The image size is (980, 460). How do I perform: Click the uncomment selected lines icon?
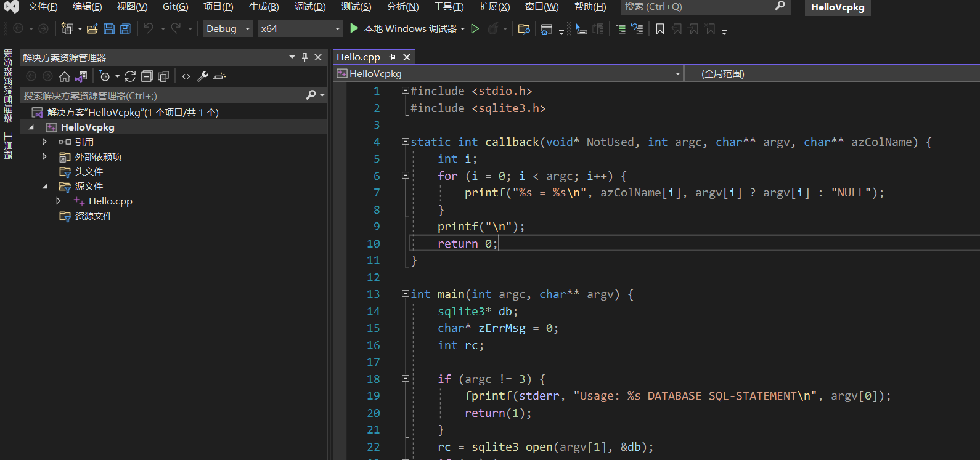[x=637, y=29]
